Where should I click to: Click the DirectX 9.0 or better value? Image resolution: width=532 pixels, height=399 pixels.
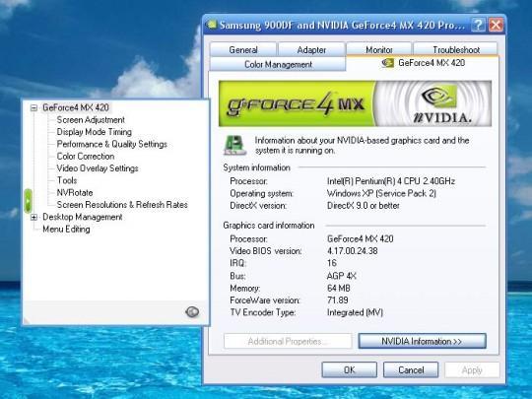[363, 206]
